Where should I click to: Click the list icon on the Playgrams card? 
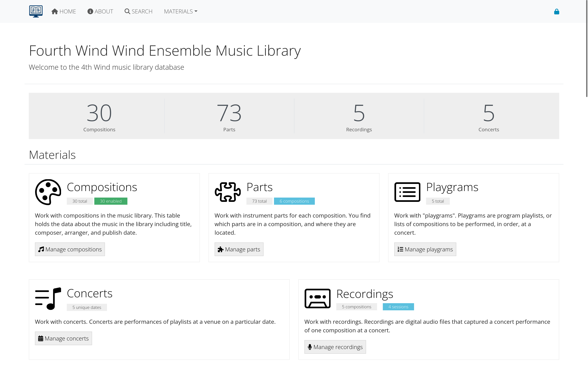407,192
